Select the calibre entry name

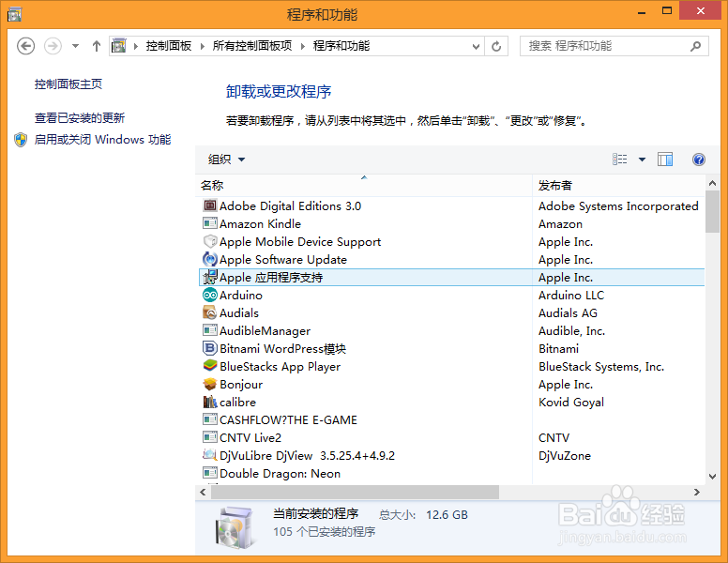[237, 402]
